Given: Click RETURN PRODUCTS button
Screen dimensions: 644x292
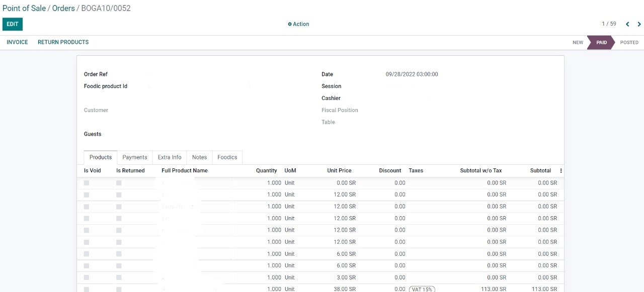Looking at the screenshot, I should [x=63, y=42].
